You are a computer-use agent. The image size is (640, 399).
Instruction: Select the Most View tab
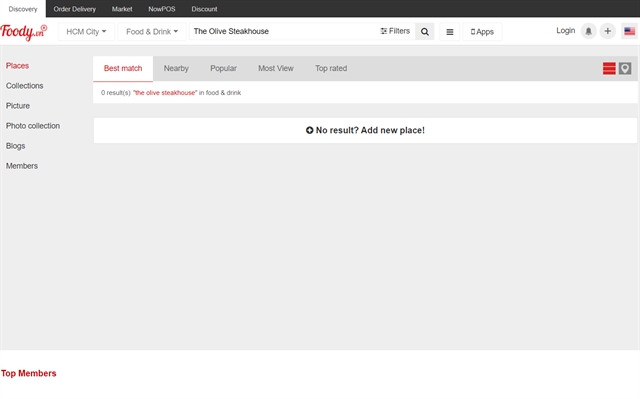pos(276,69)
